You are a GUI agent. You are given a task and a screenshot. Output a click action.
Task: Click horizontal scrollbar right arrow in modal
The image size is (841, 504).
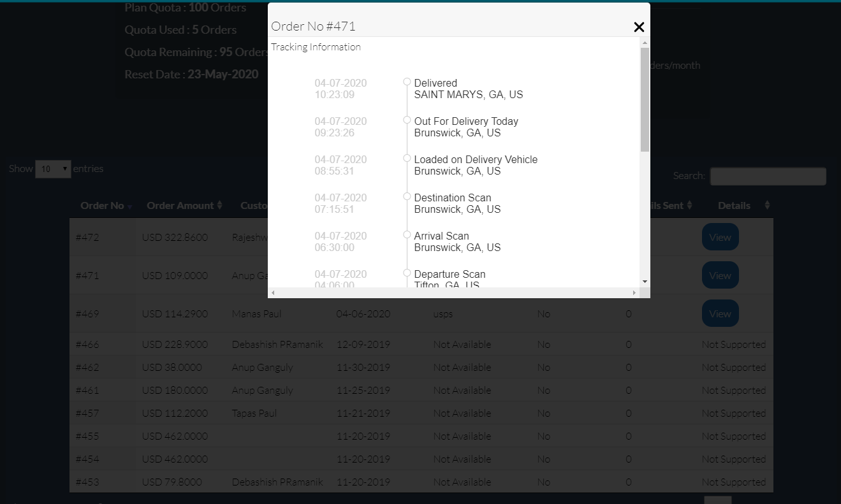pyautogui.click(x=634, y=292)
